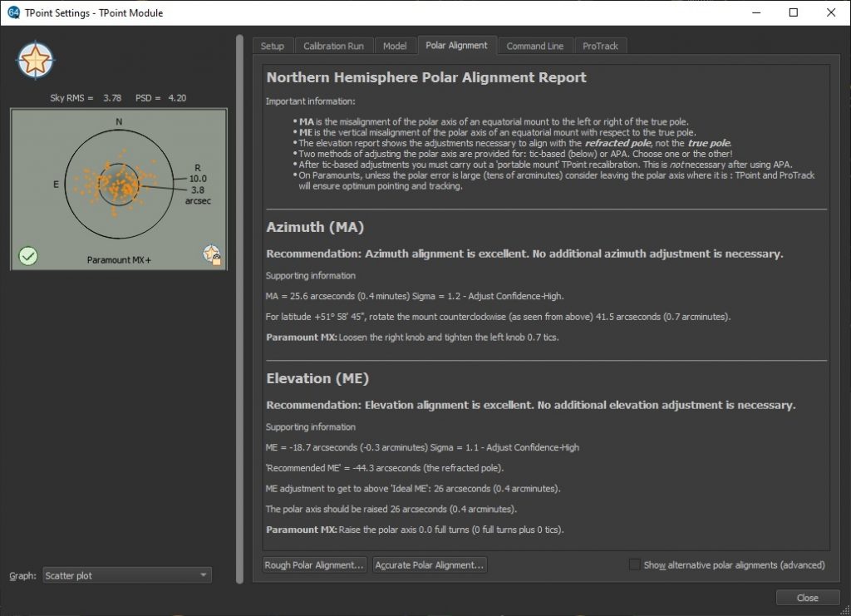Close the window with the X button
Image resolution: width=851 pixels, height=616 pixels.
[831, 12]
